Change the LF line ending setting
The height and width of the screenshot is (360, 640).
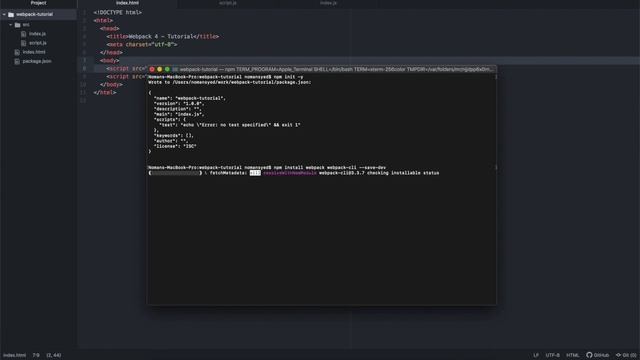[536, 355]
